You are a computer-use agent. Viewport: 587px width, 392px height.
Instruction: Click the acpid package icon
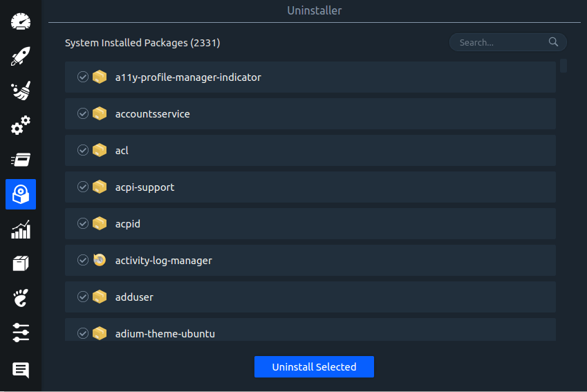point(100,223)
